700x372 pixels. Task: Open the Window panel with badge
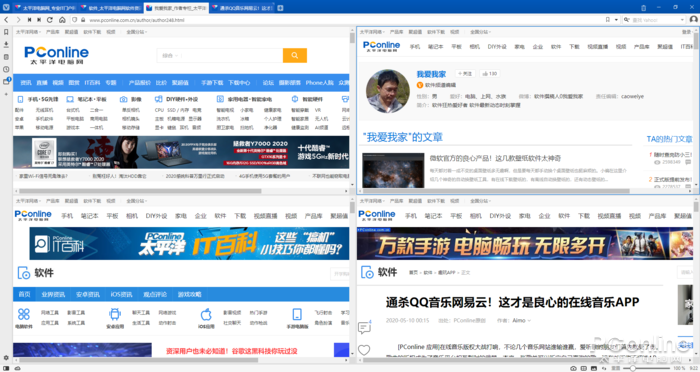tap(6, 81)
